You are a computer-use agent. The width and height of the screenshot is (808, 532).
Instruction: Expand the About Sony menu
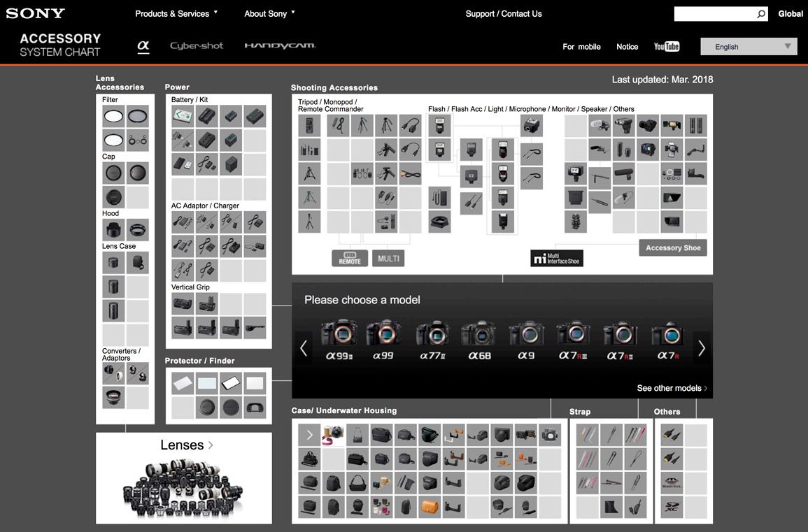(x=269, y=13)
